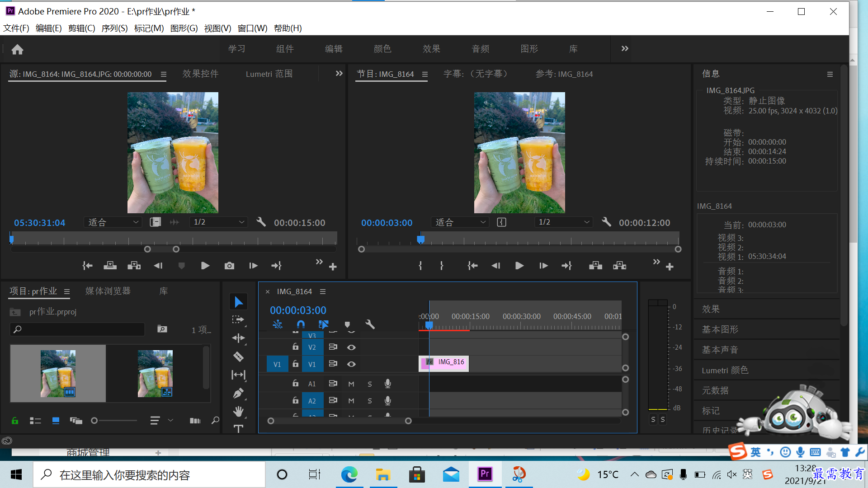Screen dimensions: 868x488
Task: Select the Slip tool
Action: point(238,375)
